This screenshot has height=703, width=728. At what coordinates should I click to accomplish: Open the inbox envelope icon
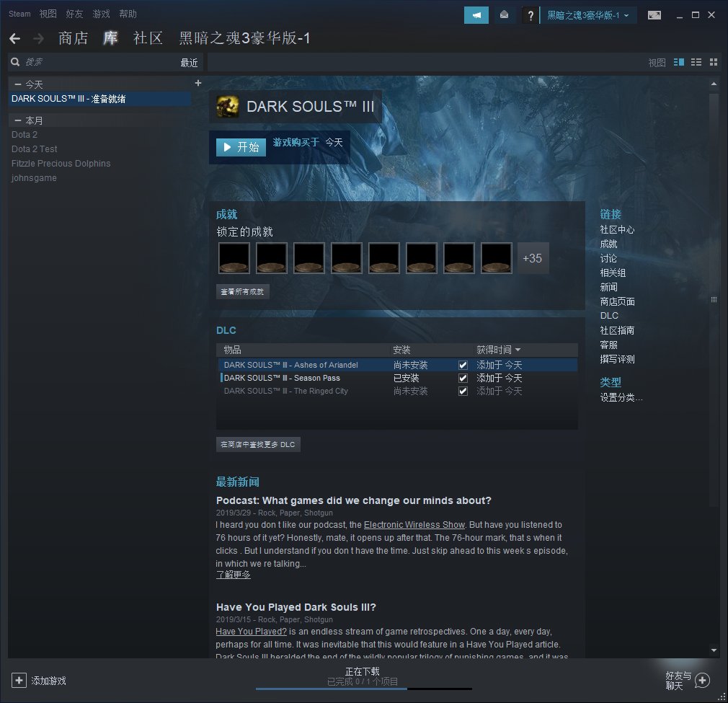click(x=505, y=15)
